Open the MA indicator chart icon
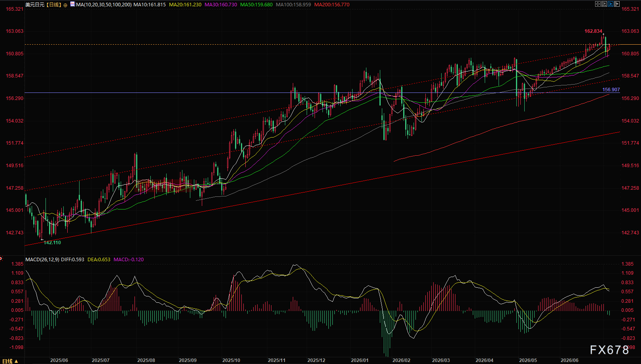 click(72, 4)
